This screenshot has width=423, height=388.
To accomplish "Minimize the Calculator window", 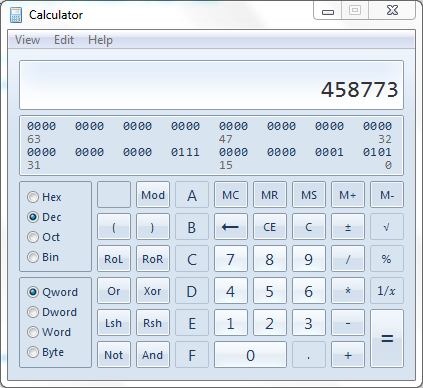I will (328, 11).
